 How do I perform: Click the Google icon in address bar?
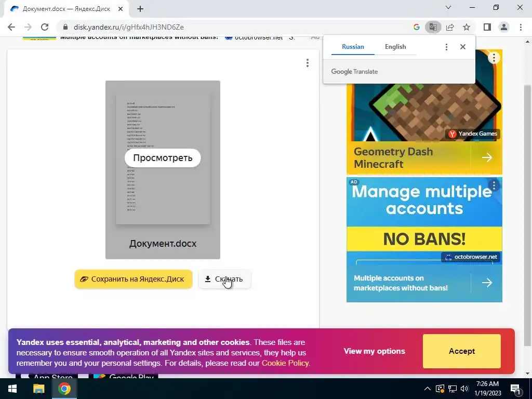tap(417, 27)
